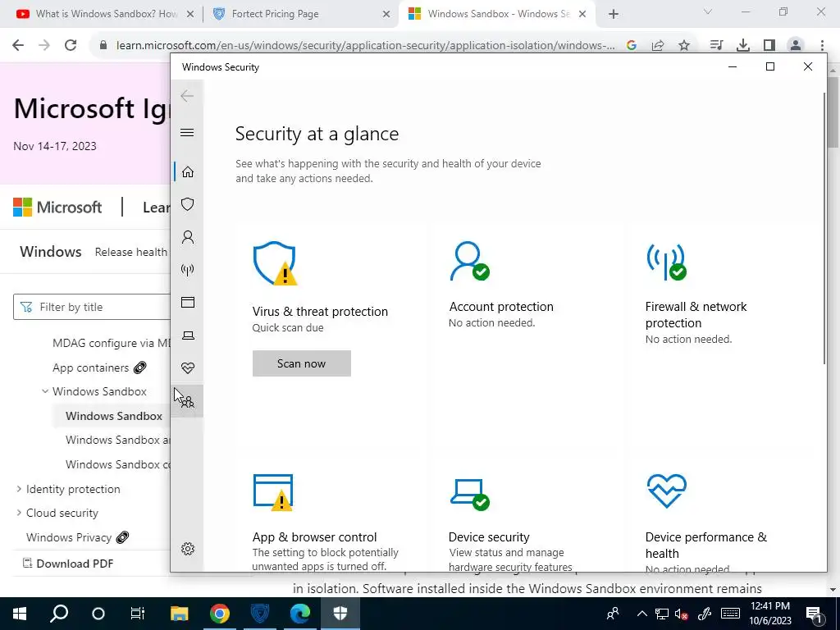Close the Fortect Pricing Page tab
Image resolution: width=840 pixels, height=630 pixels.
386,15
